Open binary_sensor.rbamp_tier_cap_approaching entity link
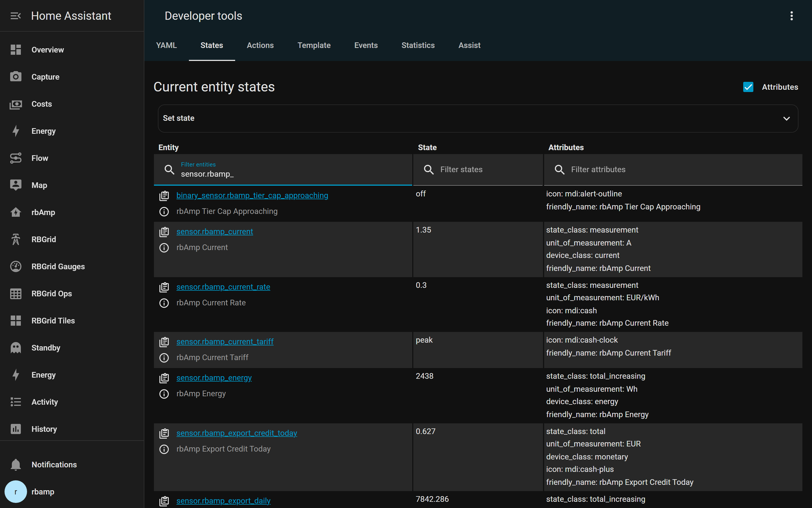Viewport: 812px width, 508px height. coord(252,196)
